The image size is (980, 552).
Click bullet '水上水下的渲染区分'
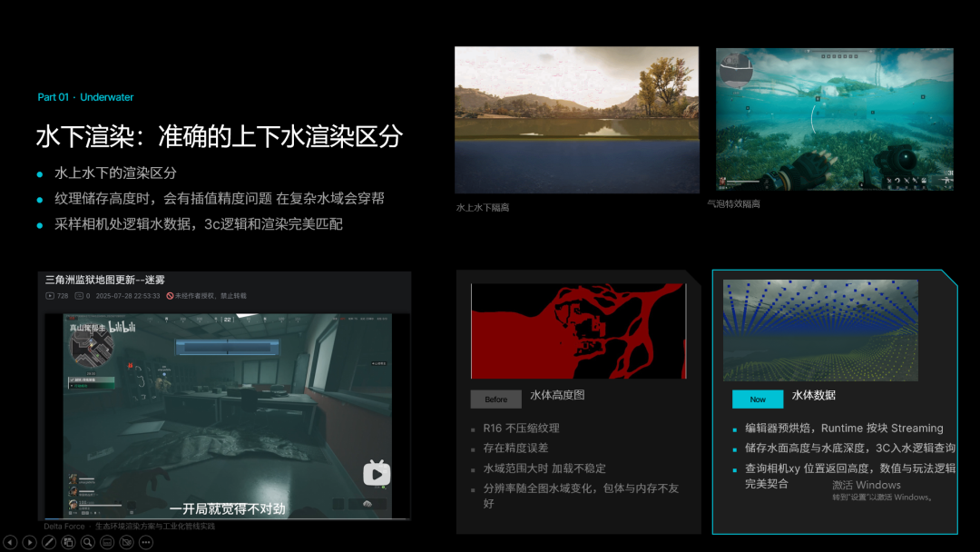[x=115, y=173]
